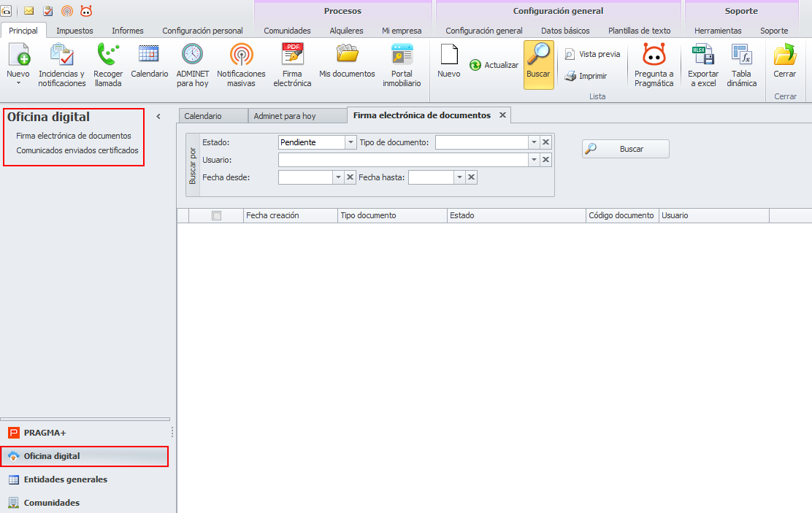Click the Nuevo icon with green plus
This screenshot has width=812, height=513.
point(19,55)
